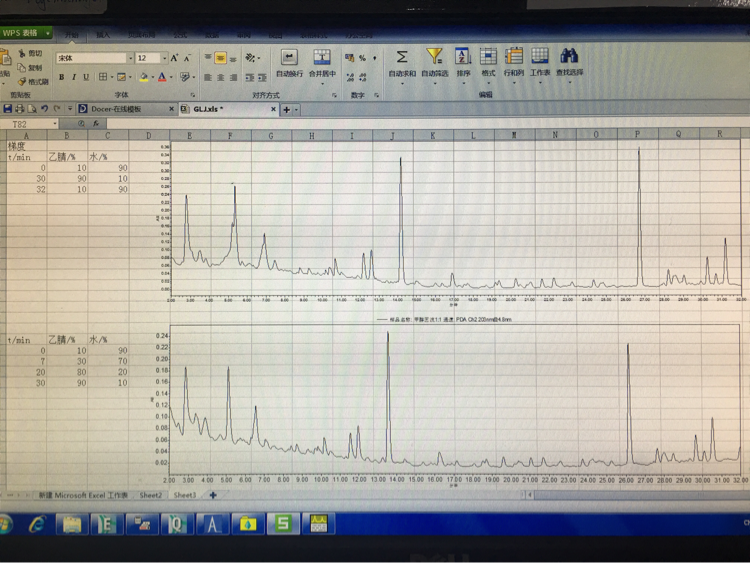This screenshot has height=563, width=750.
Task: Click the decrease indent icon
Action: [250, 77]
